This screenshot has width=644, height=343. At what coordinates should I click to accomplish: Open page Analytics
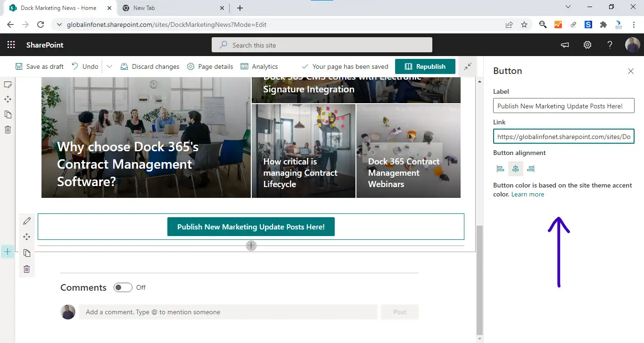click(259, 66)
